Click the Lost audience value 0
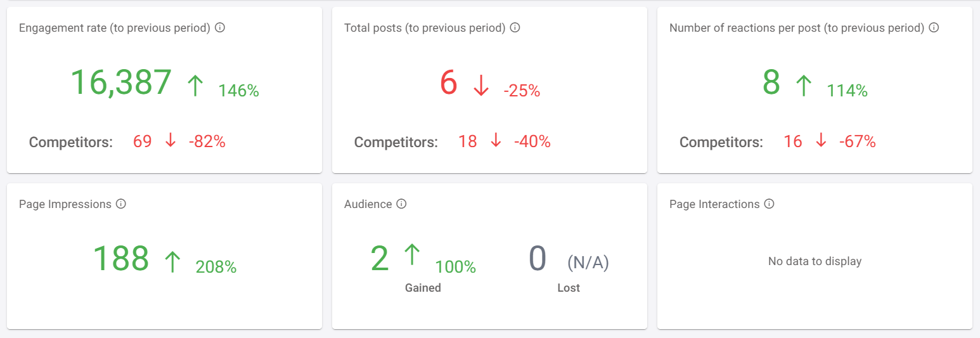 pos(538,259)
